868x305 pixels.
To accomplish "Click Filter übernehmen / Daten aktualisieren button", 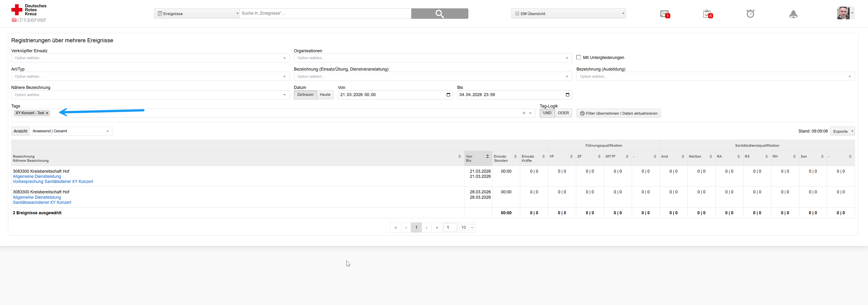I will click(618, 113).
